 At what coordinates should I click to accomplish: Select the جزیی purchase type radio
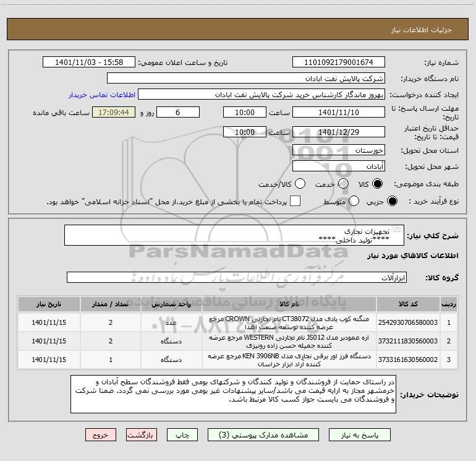(x=392, y=201)
